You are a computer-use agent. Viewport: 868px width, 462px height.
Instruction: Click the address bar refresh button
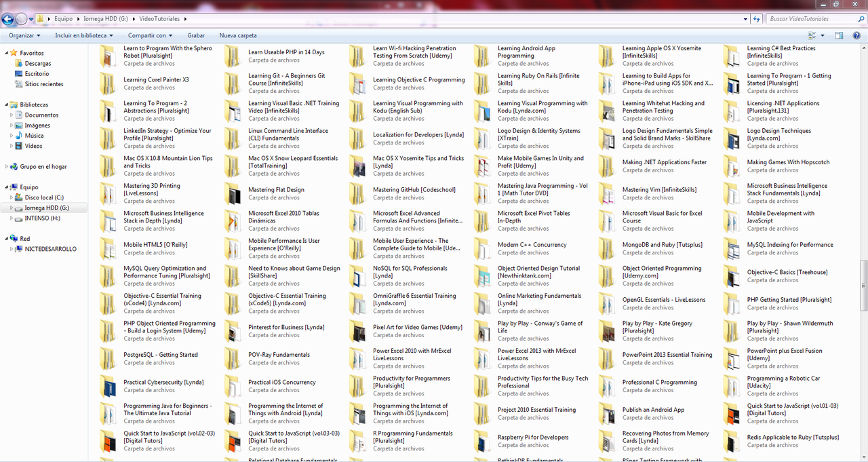tap(757, 19)
